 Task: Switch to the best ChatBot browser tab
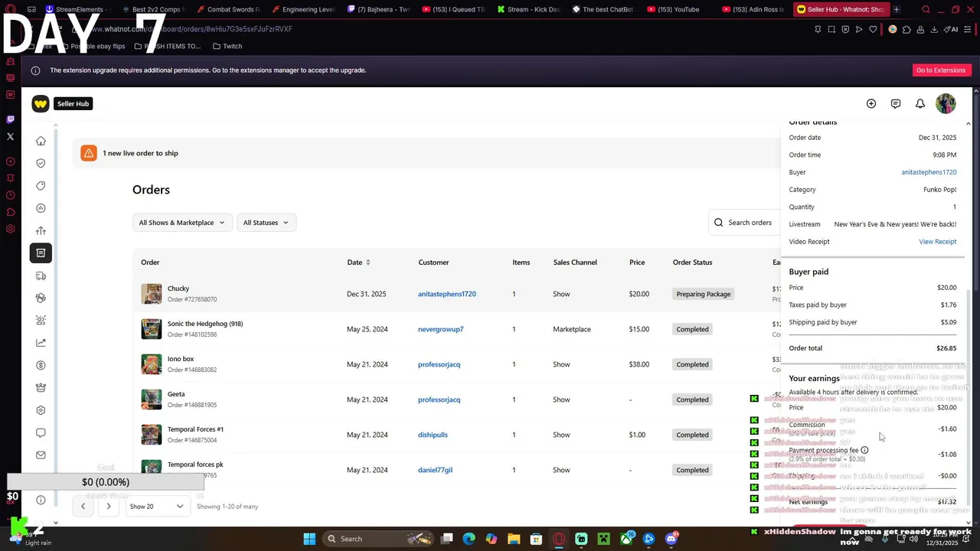(603, 9)
